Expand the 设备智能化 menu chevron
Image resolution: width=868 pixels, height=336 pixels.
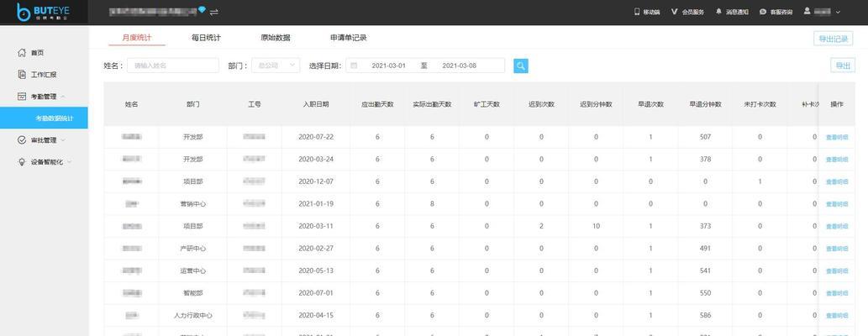point(69,161)
